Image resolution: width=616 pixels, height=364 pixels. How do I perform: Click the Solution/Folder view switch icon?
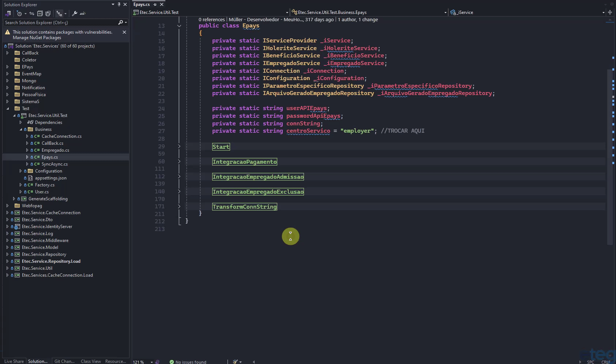pyautogui.click(x=8, y=14)
